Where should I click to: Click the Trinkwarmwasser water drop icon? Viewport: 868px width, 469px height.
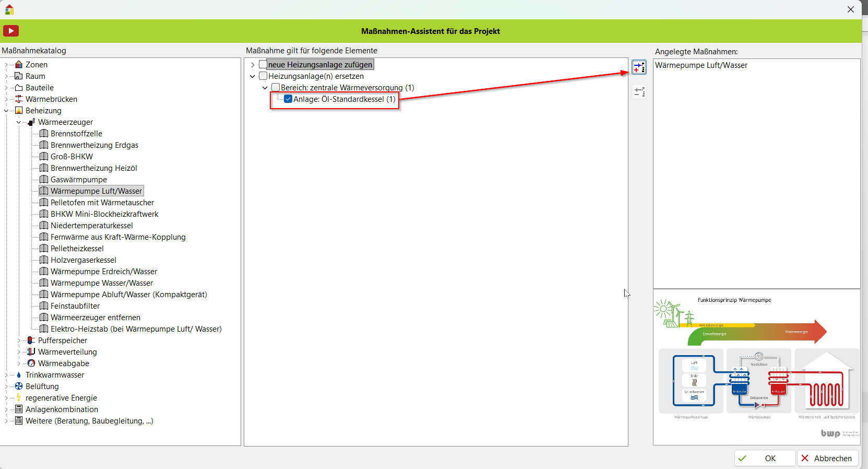coord(19,375)
